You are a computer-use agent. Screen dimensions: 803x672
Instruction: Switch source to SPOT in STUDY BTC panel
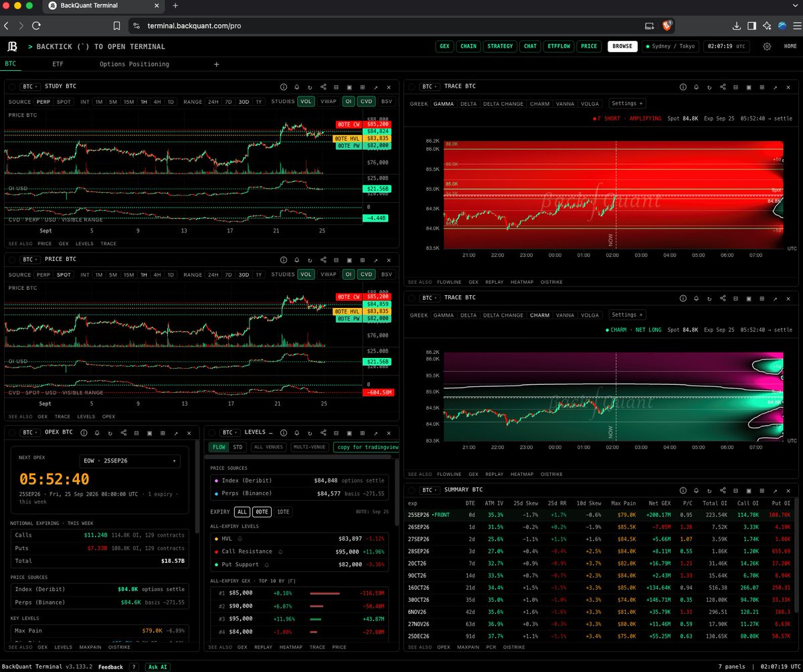(x=64, y=101)
